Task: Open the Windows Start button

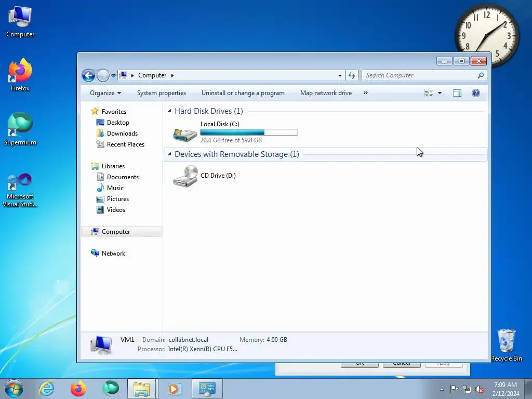Action: 14,389
